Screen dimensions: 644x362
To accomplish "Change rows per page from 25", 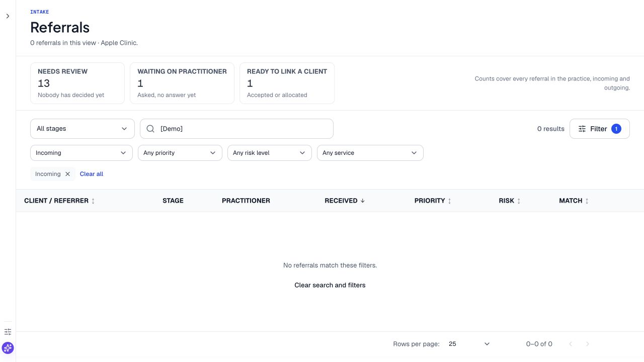I will [469, 344].
